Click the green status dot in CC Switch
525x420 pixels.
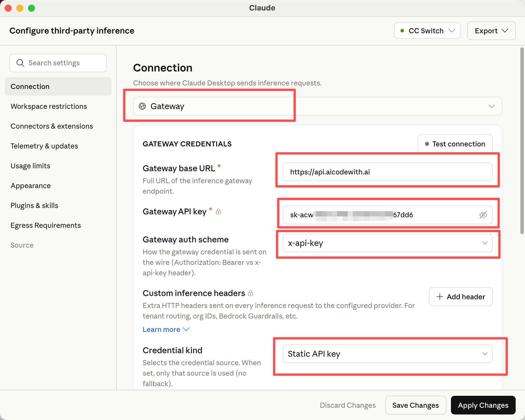click(402, 31)
